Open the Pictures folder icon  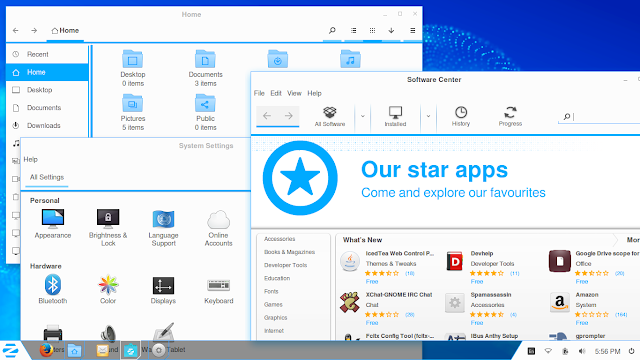tap(133, 104)
